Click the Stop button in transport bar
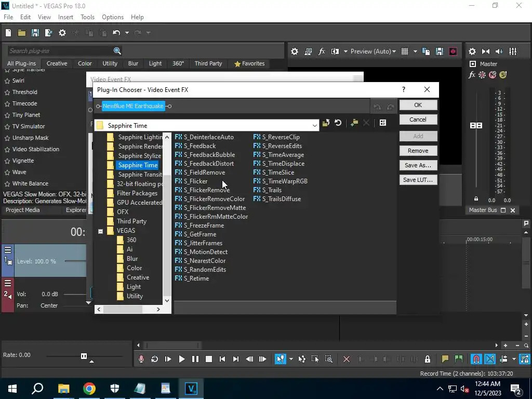This screenshot has height=399, width=532. [x=209, y=359]
